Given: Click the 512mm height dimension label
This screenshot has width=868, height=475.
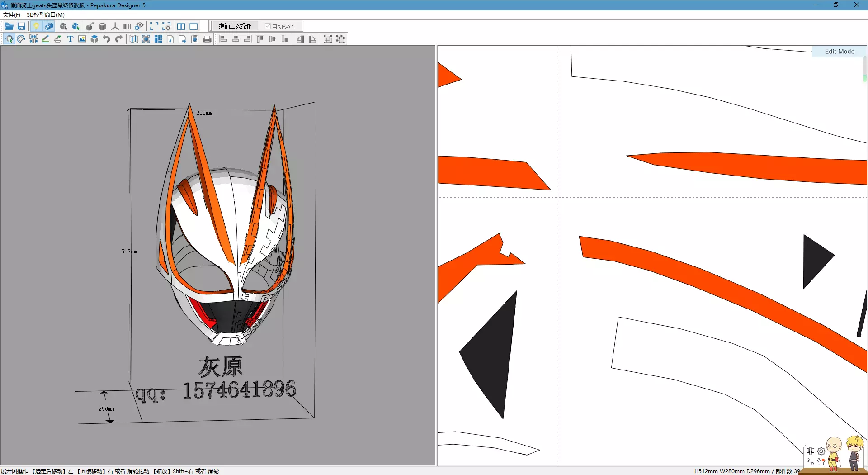Looking at the screenshot, I should [129, 252].
